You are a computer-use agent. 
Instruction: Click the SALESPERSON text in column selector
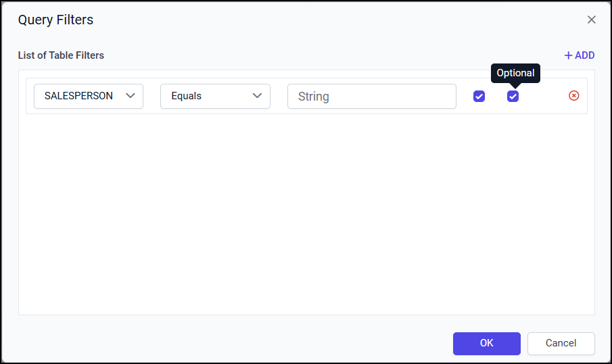pyautogui.click(x=78, y=96)
